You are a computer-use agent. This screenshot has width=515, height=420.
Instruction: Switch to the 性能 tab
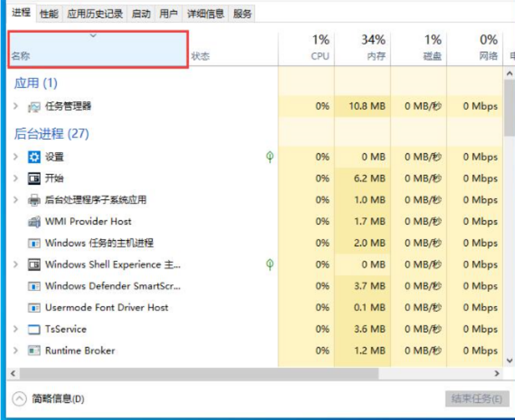click(x=49, y=13)
